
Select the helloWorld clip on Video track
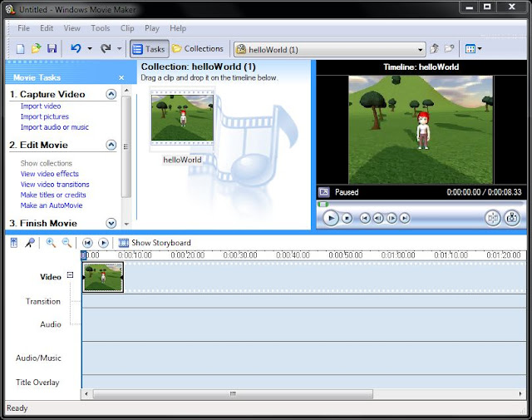coord(103,277)
